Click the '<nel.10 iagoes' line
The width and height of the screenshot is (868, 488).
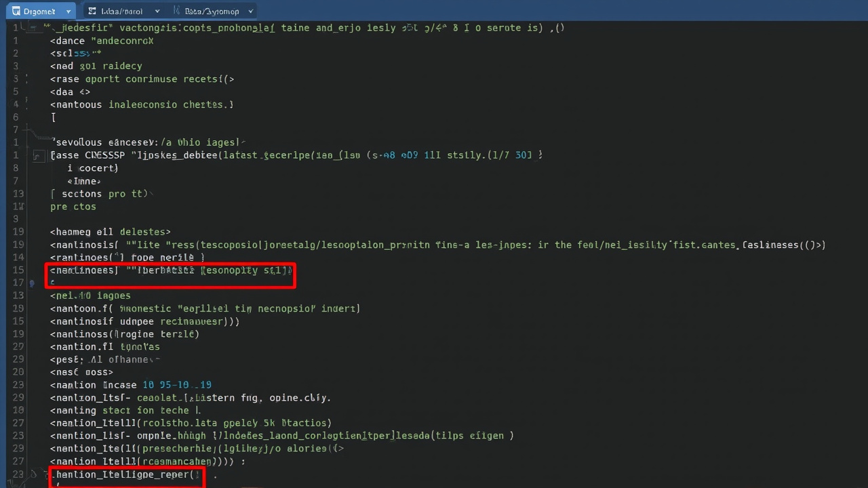[90, 296]
